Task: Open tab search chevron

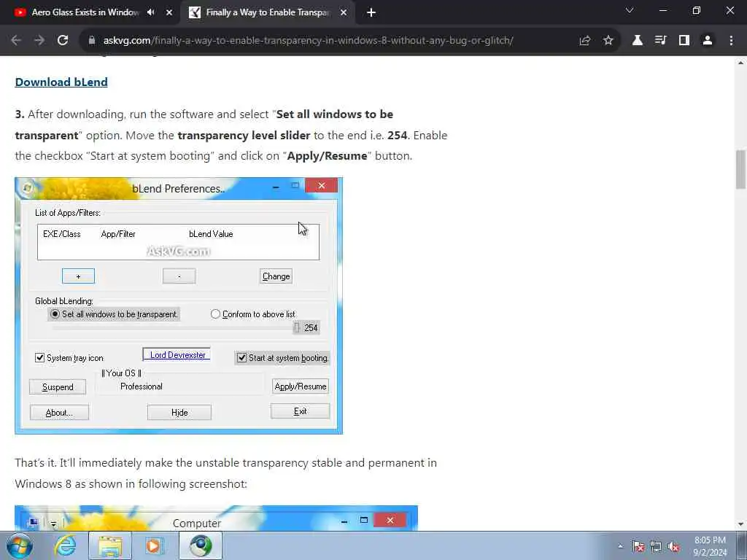Action: tap(630, 10)
